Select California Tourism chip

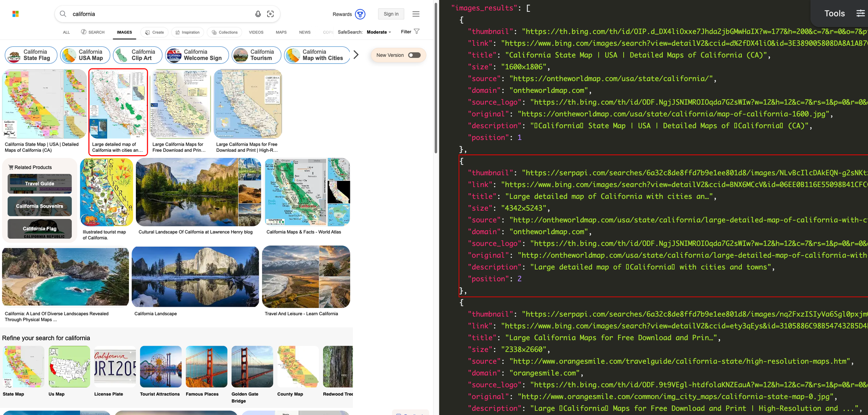click(x=256, y=55)
